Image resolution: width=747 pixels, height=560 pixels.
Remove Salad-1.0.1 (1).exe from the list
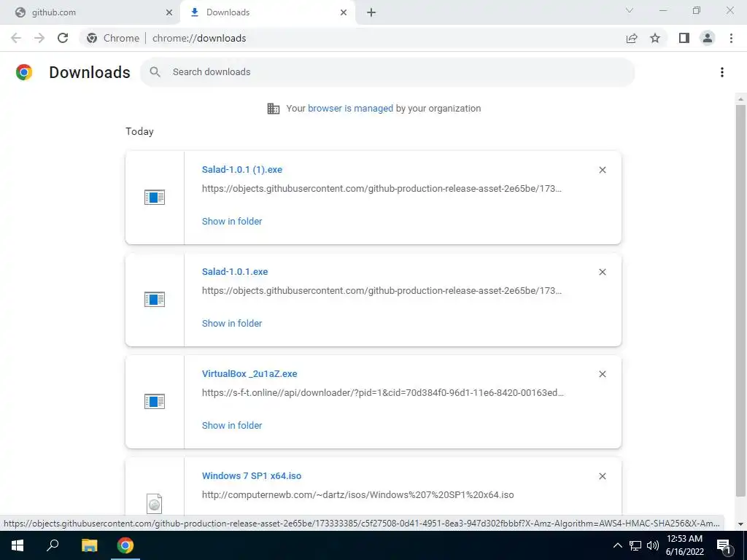click(602, 170)
